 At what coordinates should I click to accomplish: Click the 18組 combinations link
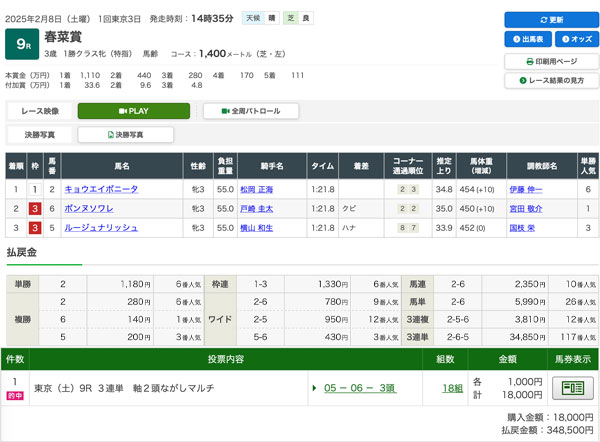pos(454,388)
